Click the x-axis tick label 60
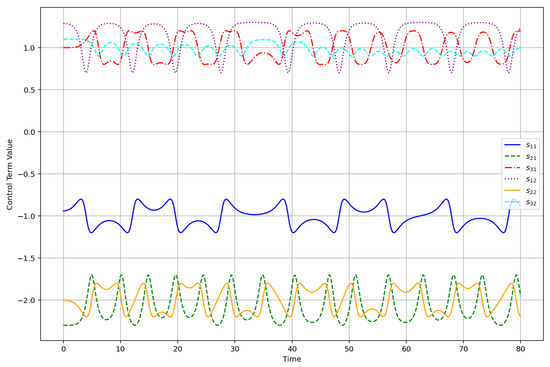550x367 pixels. [x=406, y=349]
